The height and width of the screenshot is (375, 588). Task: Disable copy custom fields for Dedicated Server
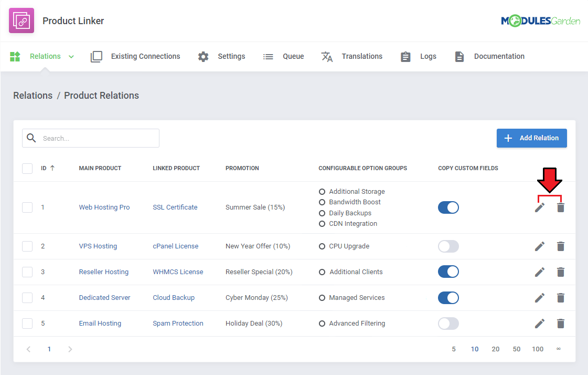448,298
